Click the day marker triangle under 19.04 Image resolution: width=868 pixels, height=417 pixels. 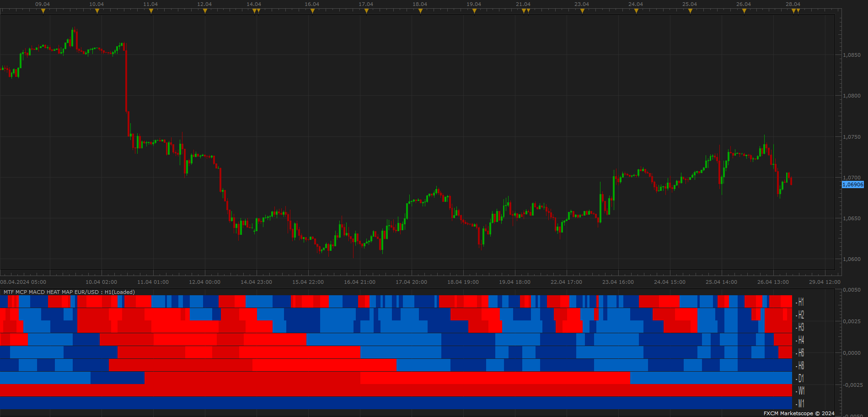(x=474, y=11)
